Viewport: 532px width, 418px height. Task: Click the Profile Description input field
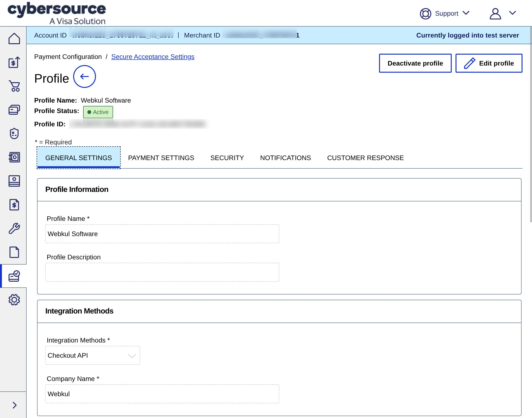(x=162, y=272)
